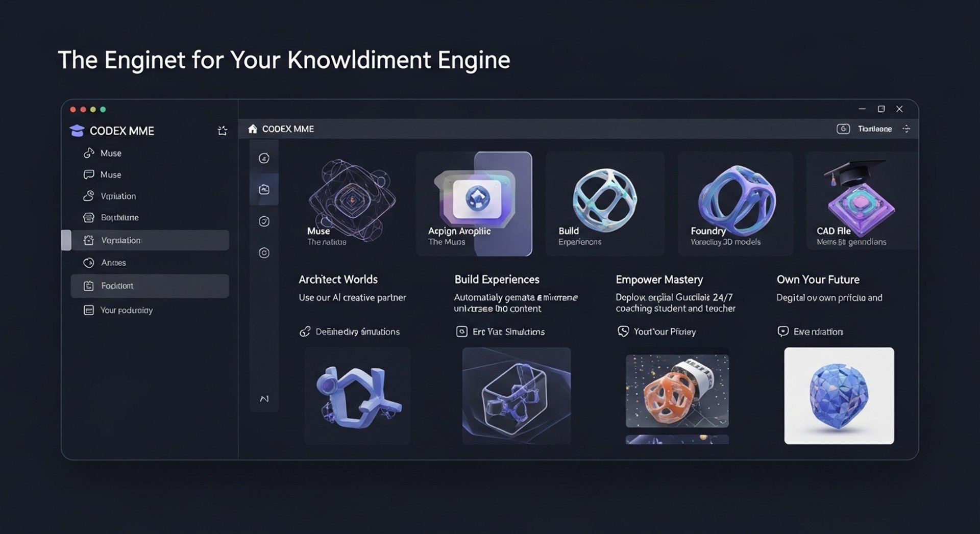The height and width of the screenshot is (534, 980).
Task: Select the highlighted image icon in the vertical toolbar
Action: pyautogui.click(x=264, y=189)
